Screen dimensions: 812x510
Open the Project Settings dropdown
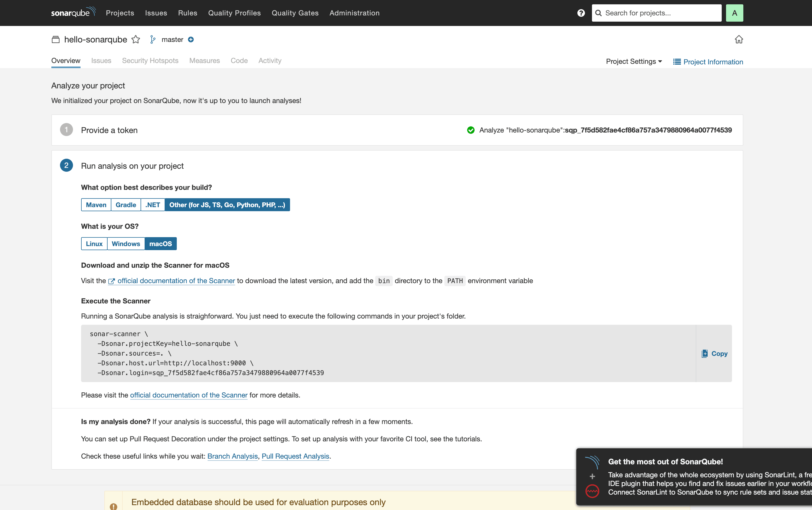point(634,61)
